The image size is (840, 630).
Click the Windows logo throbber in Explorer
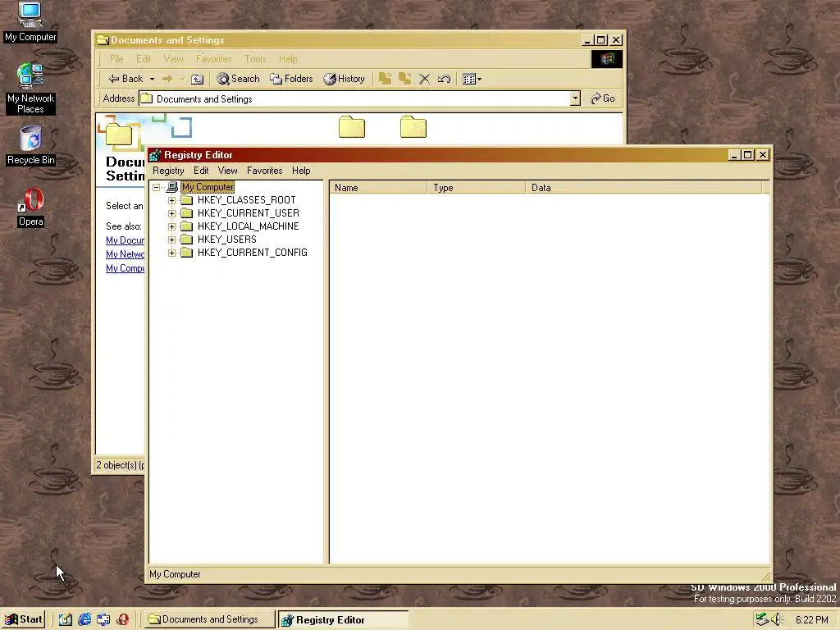[x=607, y=59]
